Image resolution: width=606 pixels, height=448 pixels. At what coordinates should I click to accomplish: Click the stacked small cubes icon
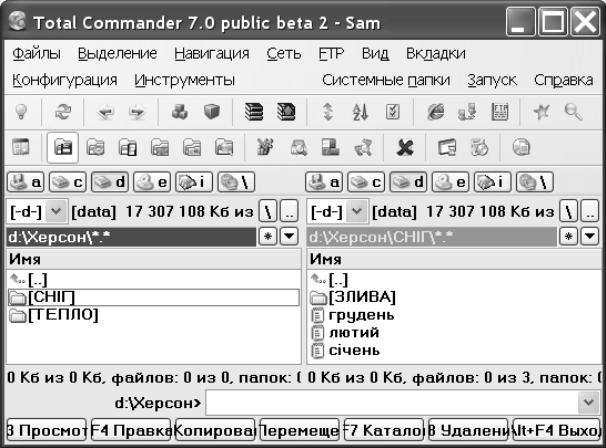(180, 112)
